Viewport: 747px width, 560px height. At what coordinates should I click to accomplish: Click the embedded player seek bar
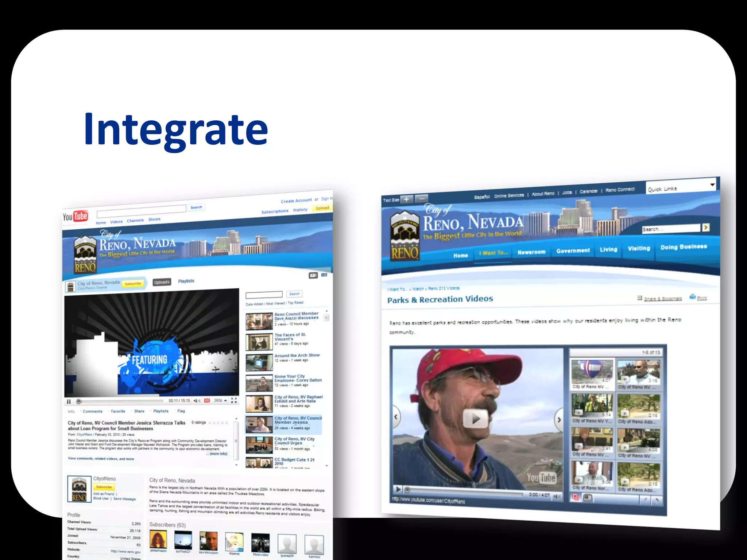pos(464,492)
